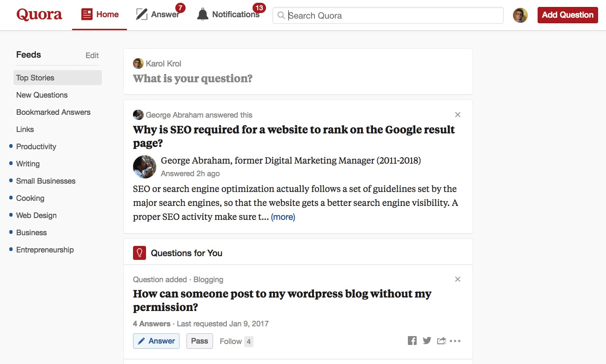Click the Quora logo
606x364 pixels.
(x=39, y=14)
